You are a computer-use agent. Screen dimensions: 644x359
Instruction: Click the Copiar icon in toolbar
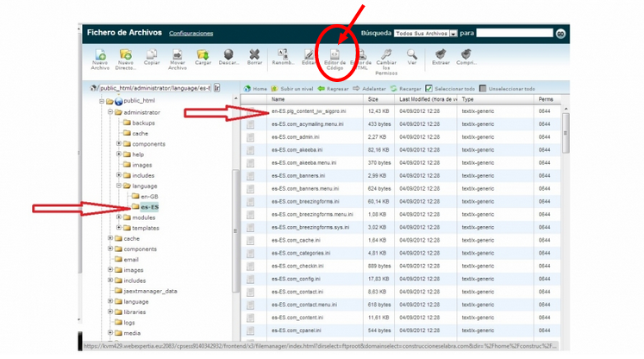point(152,54)
